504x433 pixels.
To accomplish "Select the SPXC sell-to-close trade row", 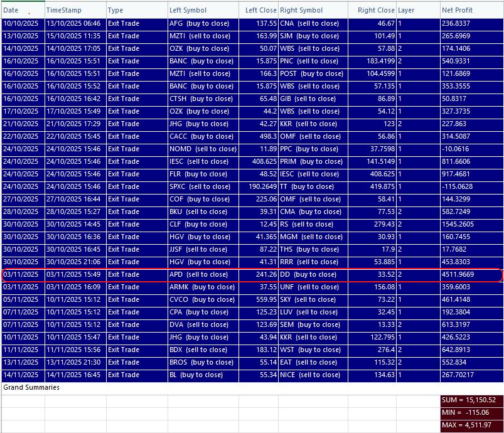I will (251, 186).
